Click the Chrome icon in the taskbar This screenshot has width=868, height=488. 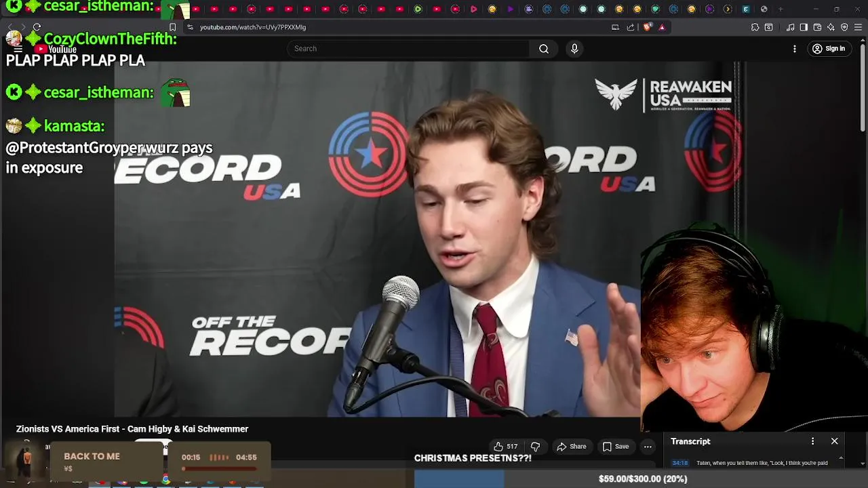tap(165, 480)
